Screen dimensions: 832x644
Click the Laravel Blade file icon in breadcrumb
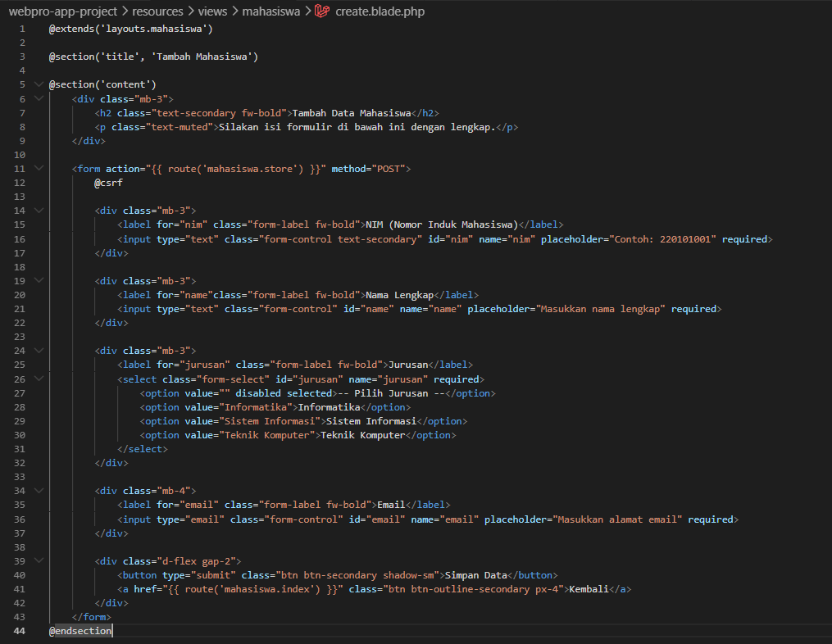322,11
